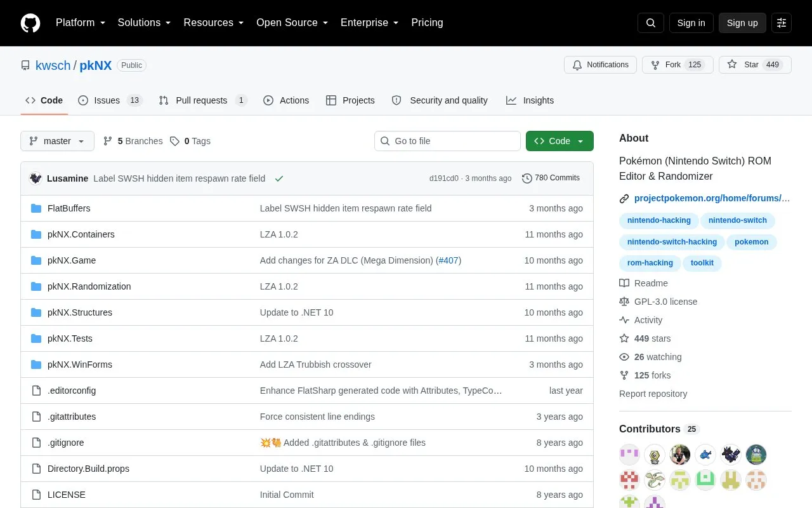Click the Tags icon
This screenshot has width=812, height=508.
pos(174,141)
